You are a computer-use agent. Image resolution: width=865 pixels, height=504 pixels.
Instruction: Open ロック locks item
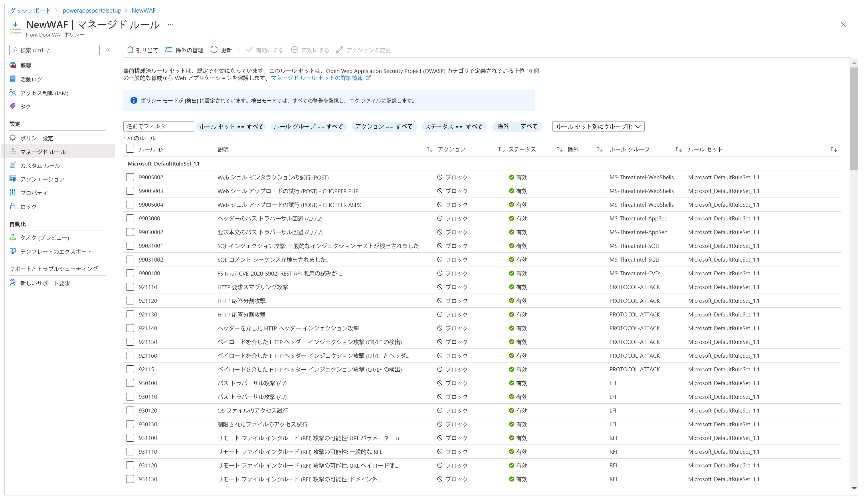click(x=28, y=207)
